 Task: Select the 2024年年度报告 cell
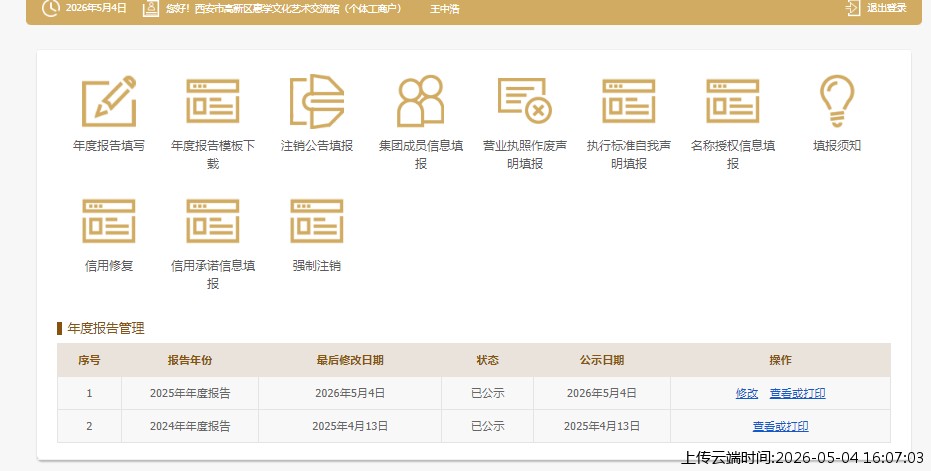[x=190, y=426]
